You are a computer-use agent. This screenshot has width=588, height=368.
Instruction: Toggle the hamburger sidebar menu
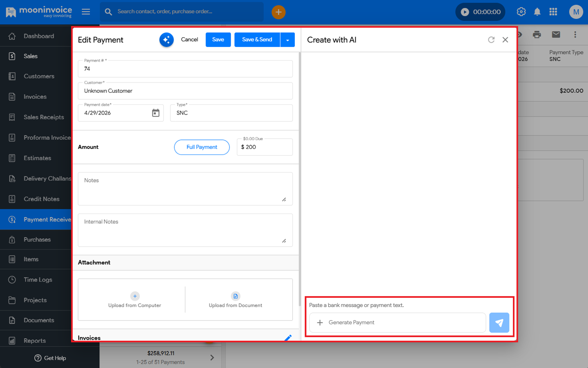coord(86,12)
